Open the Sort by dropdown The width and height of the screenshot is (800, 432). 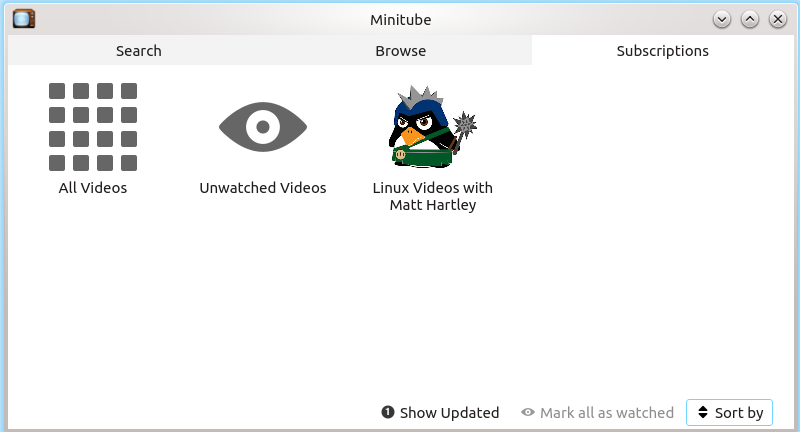coord(730,412)
